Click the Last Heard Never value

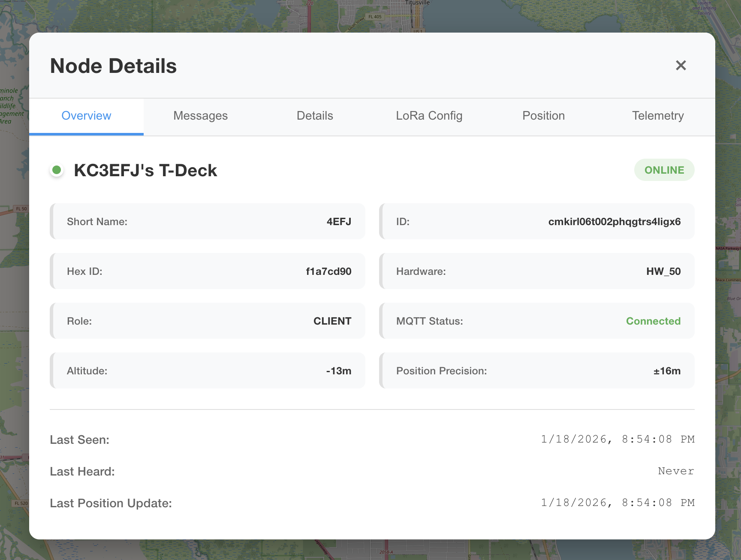676,471
